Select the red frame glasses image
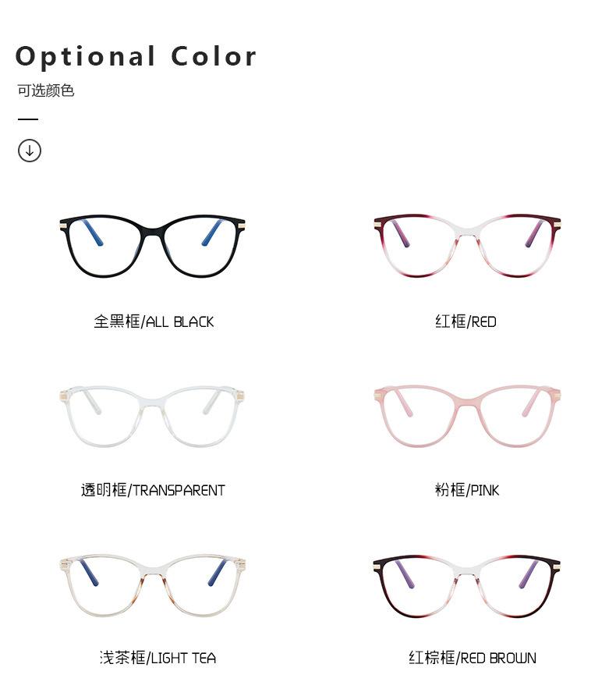Image resolution: width=616 pixels, height=696 pixels. click(467, 246)
